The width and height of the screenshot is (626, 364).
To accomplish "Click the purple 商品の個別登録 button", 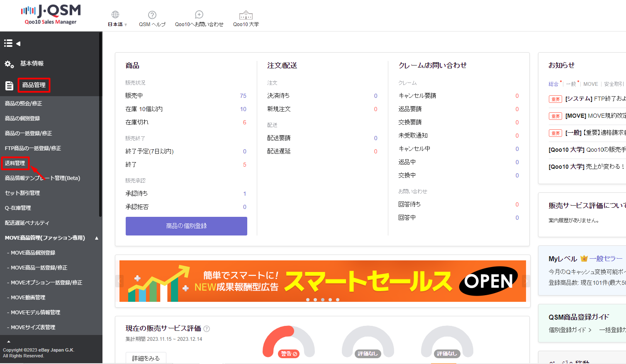I will click(186, 226).
